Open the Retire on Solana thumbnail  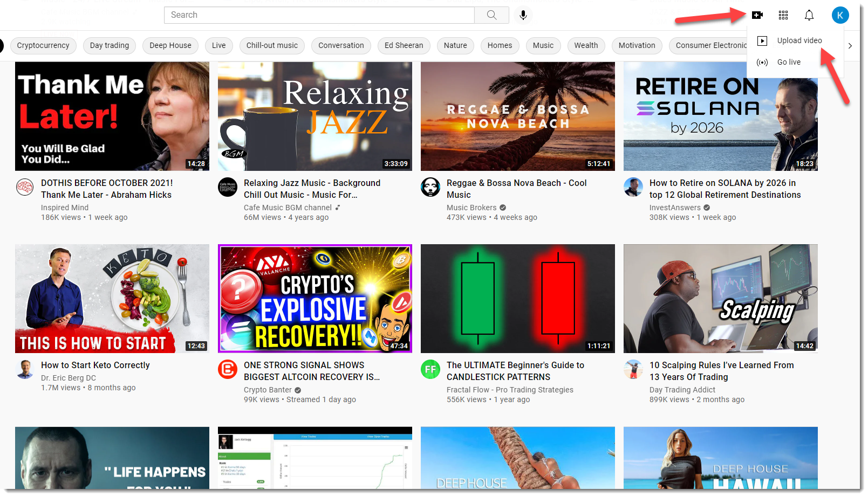[721, 116]
